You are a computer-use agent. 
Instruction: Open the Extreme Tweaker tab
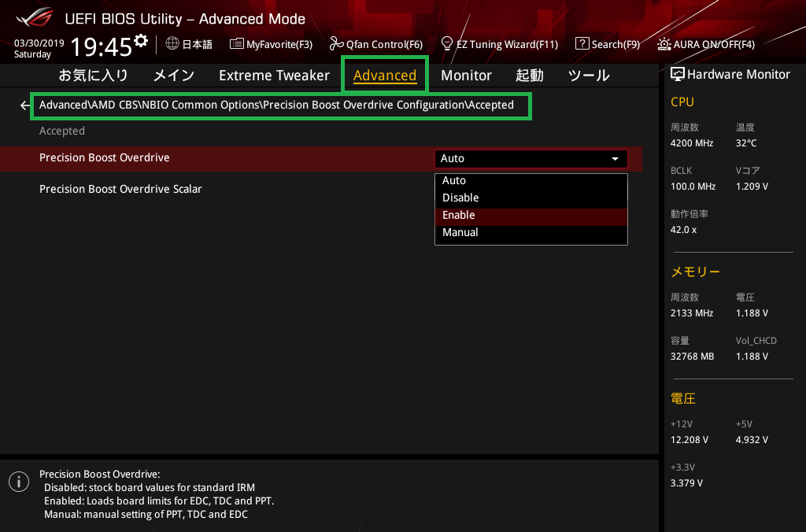point(274,76)
